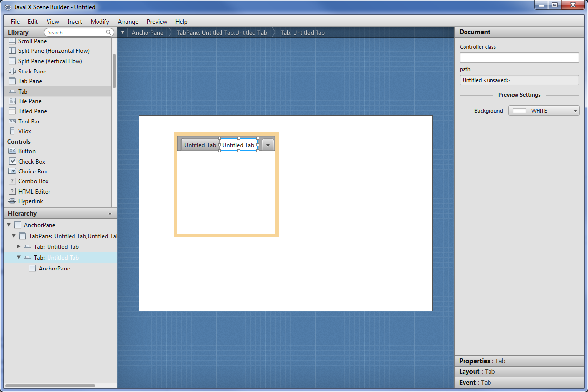Select the nested AnchorPane in Hierarchy
The height and width of the screenshot is (392, 588).
click(54, 269)
